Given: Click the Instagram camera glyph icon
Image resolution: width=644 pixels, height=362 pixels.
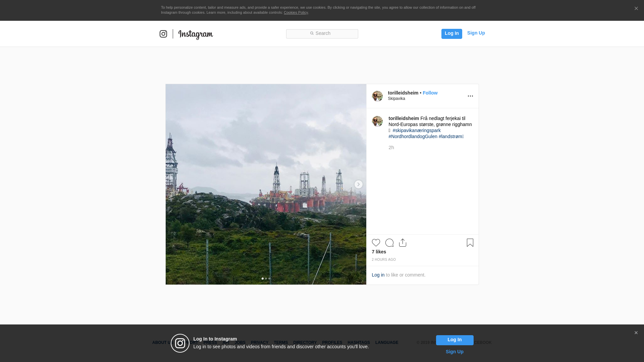Looking at the screenshot, I should tap(163, 34).
